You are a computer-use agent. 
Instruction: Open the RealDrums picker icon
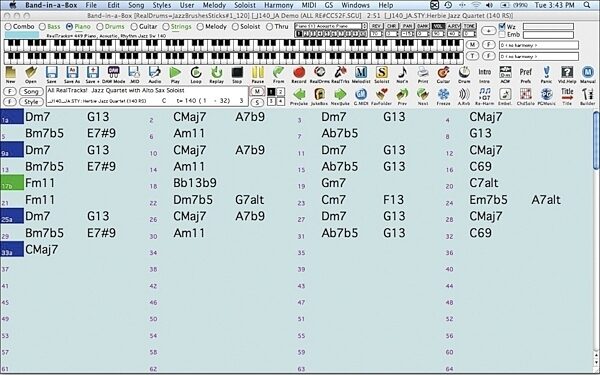coord(320,74)
